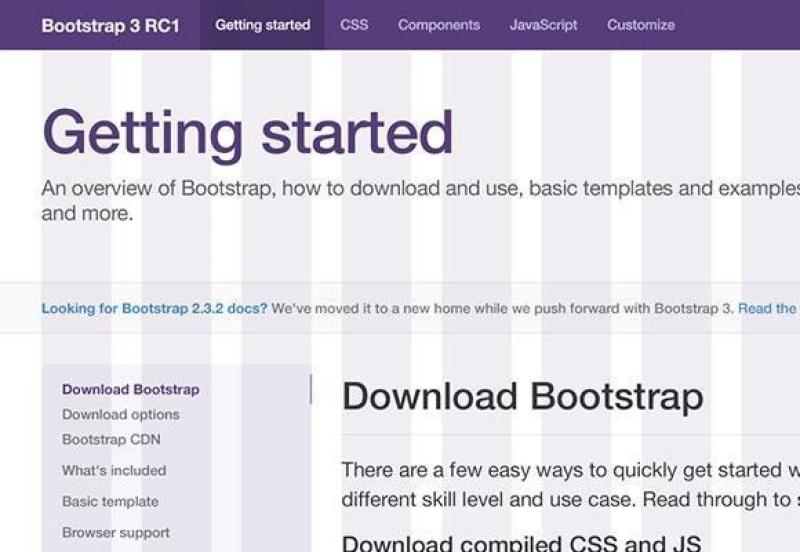The image size is (800, 552).
Task: Open the JavaScript nav item
Action: coord(543,25)
